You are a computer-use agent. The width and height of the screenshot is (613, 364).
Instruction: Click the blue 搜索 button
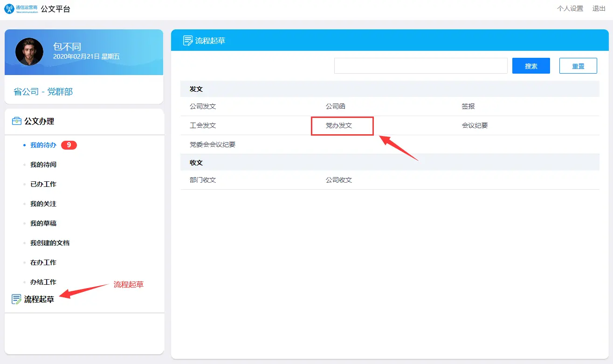coord(531,66)
